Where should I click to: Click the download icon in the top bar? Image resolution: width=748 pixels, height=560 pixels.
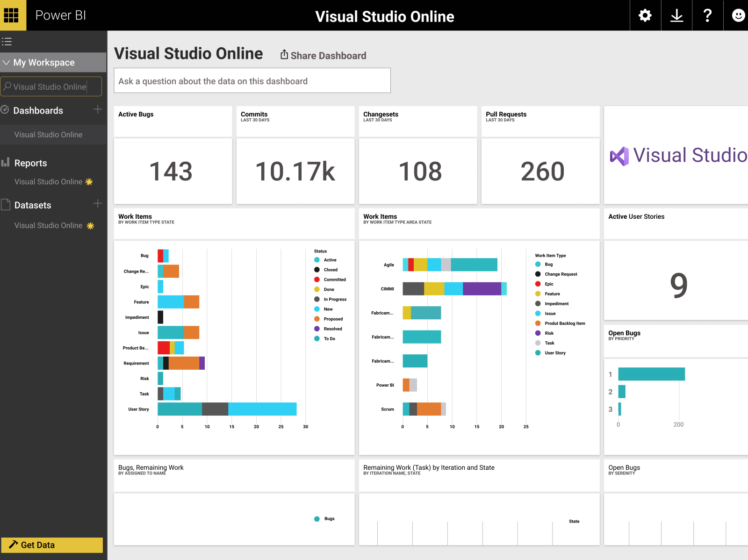tap(676, 15)
